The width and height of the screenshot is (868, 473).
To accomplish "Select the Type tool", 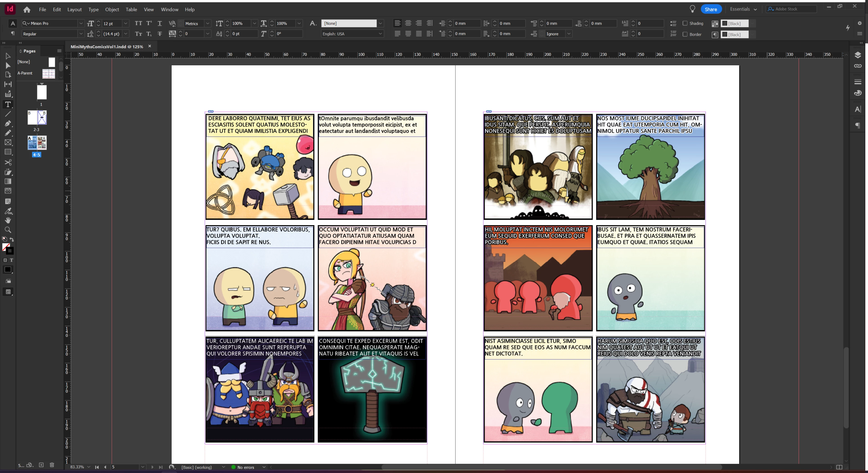I will [8, 104].
